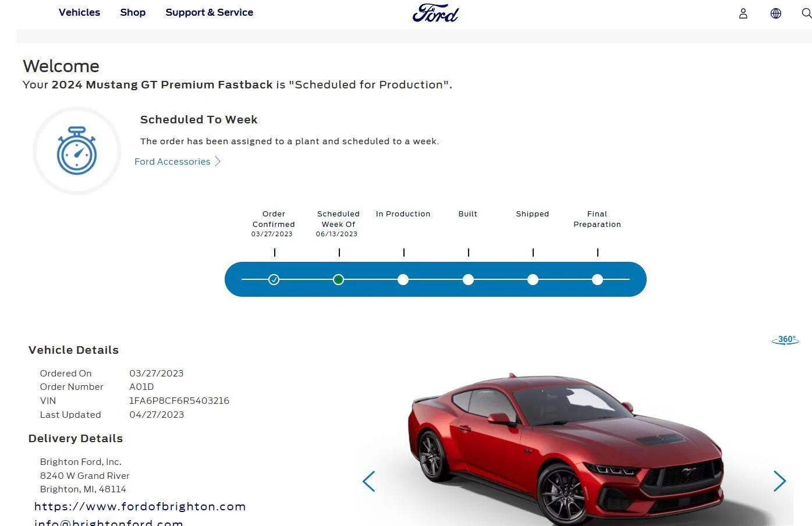Select the Shipped progress marker
This screenshot has width=812, height=526.
coord(533,280)
